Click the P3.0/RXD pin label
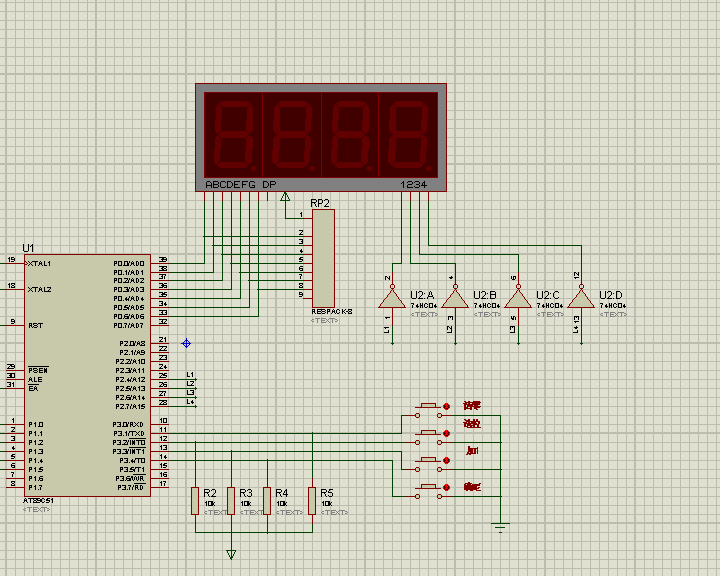Viewport: 720px width, 576px height. (x=128, y=424)
